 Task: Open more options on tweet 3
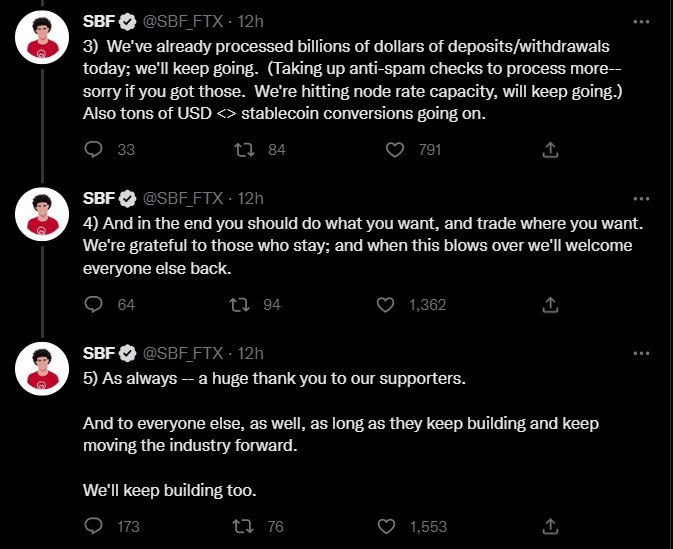pyautogui.click(x=641, y=20)
